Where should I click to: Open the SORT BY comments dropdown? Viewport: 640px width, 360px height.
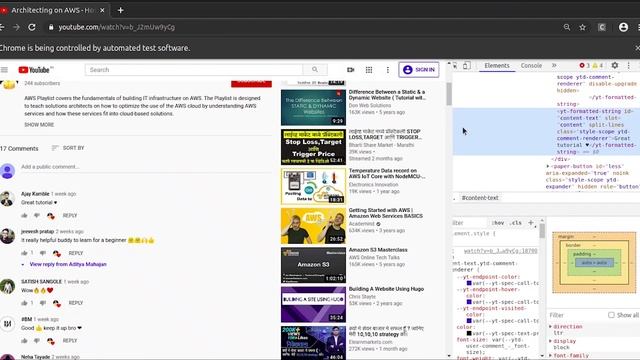[x=68, y=148]
